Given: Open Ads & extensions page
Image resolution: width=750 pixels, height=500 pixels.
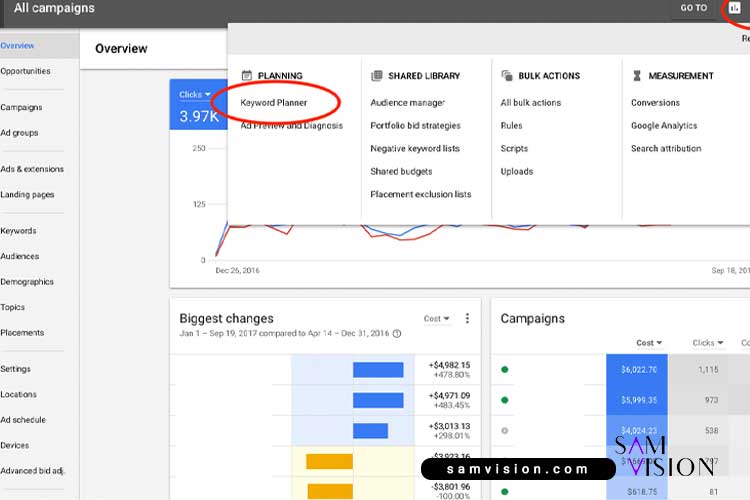Looking at the screenshot, I should [x=32, y=169].
